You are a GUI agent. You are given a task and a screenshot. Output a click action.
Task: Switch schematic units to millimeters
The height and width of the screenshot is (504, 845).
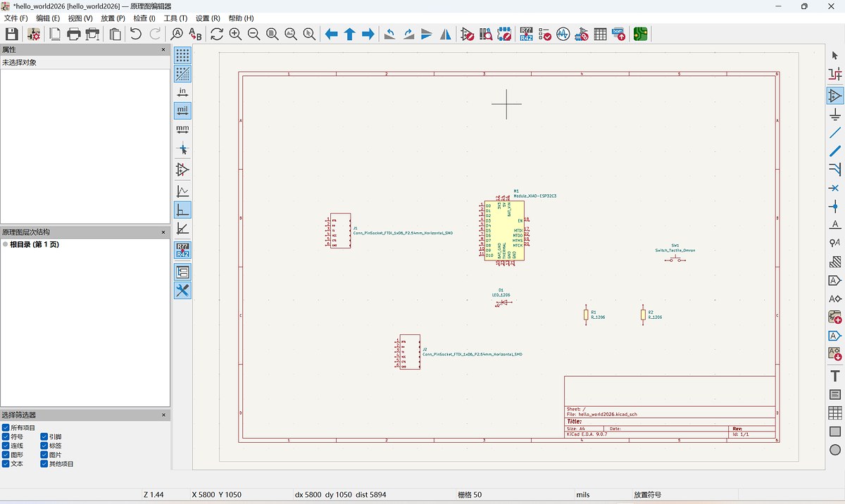[182, 130]
